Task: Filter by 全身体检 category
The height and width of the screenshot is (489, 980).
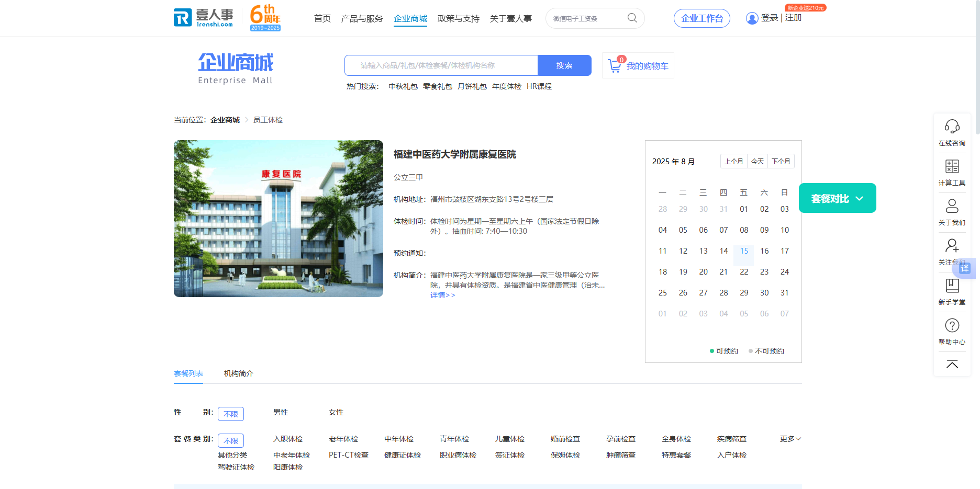Action: pyautogui.click(x=676, y=439)
